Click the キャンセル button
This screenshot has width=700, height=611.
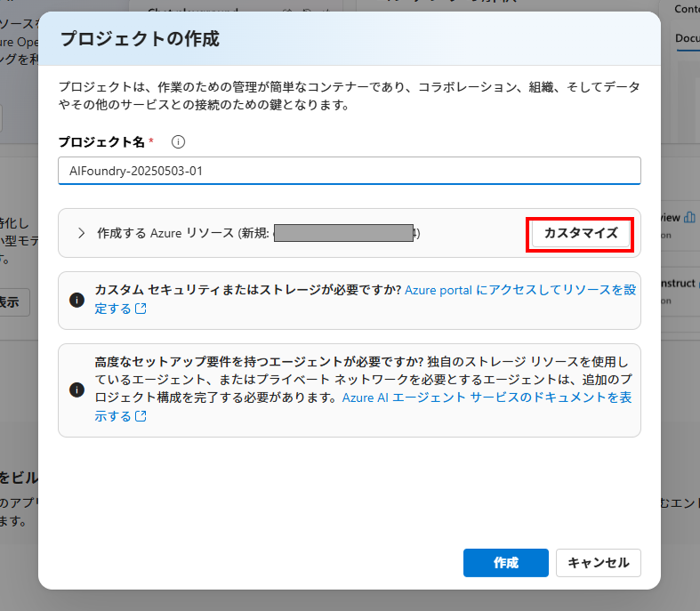coord(599,563)
